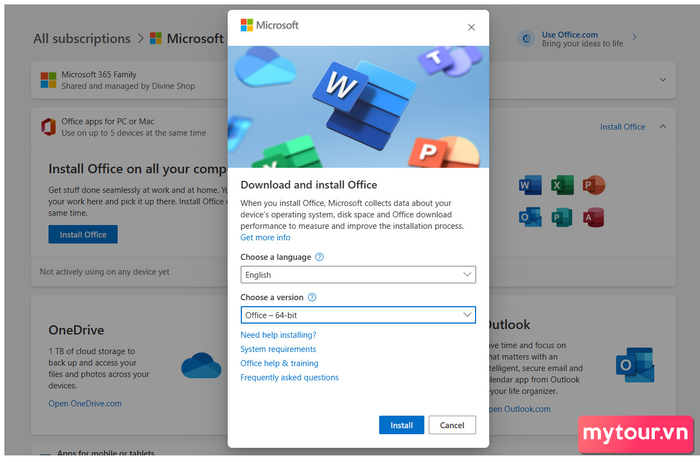
Task: Click the large Outlook icon in the Outlook card
Action: pyautogui.click(x=635, y=365)
